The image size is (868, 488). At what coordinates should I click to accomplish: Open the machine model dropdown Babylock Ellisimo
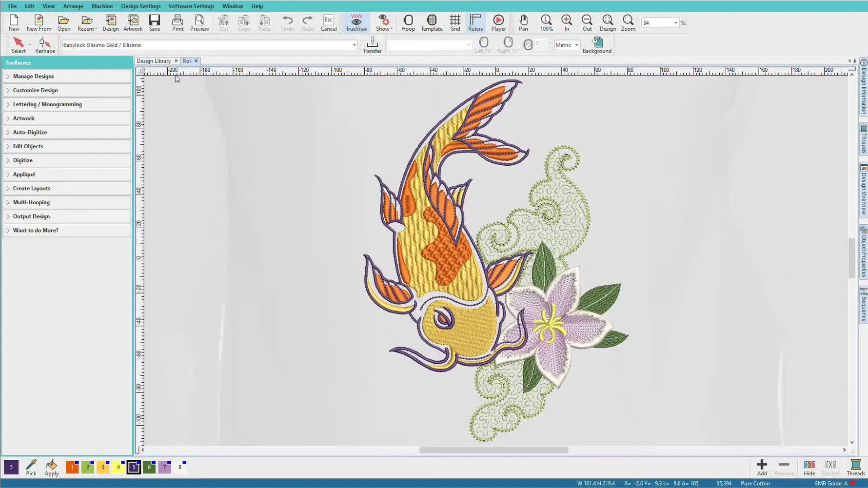355,45
